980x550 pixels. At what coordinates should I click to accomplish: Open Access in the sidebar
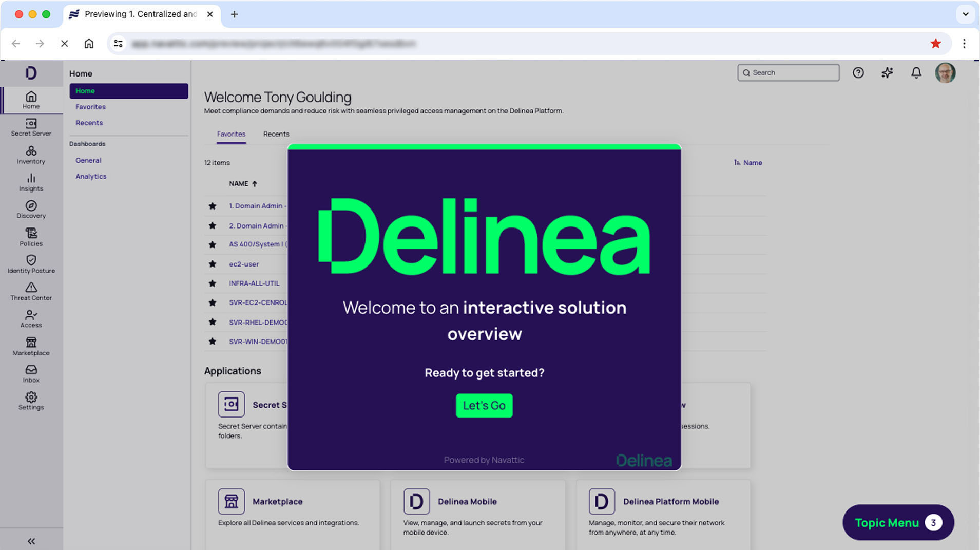(31, 319)
